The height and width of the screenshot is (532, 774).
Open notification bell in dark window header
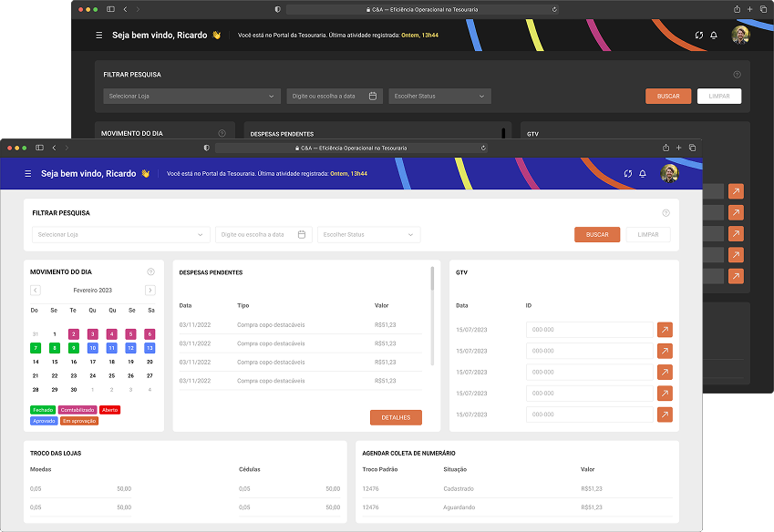point(714,35)
